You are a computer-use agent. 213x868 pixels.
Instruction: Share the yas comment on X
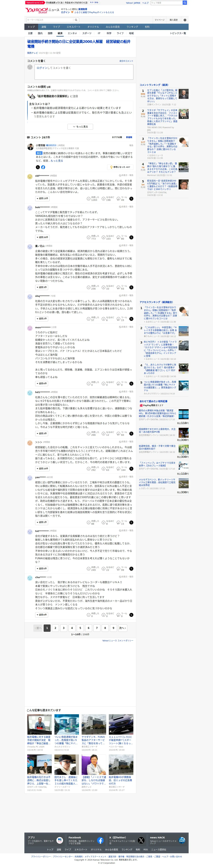pos(131,523)
